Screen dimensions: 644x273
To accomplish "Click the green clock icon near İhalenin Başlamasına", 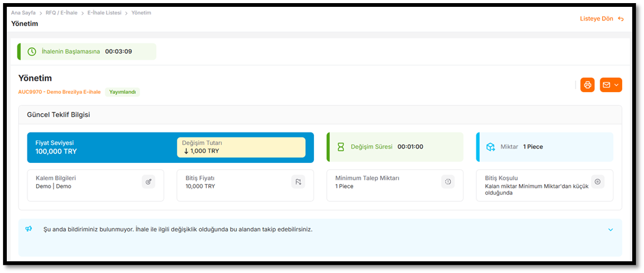I will (32, 52).
